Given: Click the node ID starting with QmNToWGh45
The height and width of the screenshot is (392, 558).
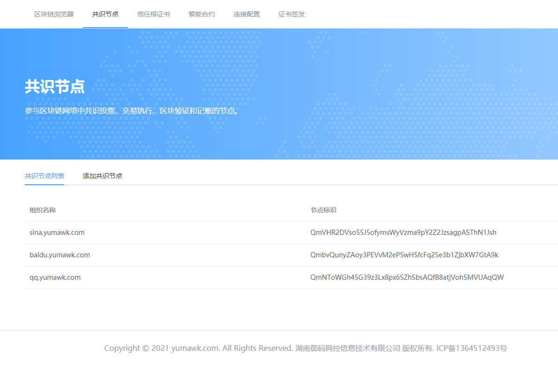Looking at the screenshot, I should point(407,277).
